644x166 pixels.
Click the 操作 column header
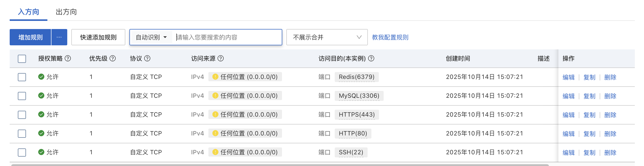point(569,58)
